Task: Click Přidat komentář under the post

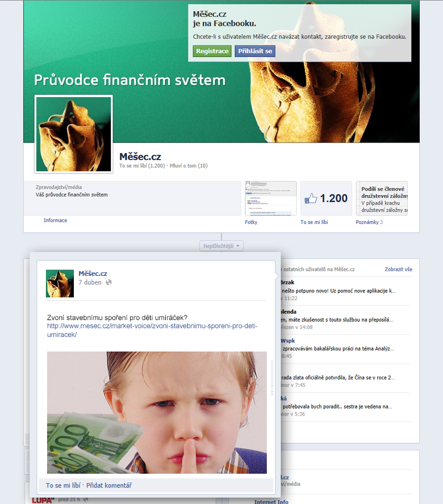Action: [x=109, y=485]
